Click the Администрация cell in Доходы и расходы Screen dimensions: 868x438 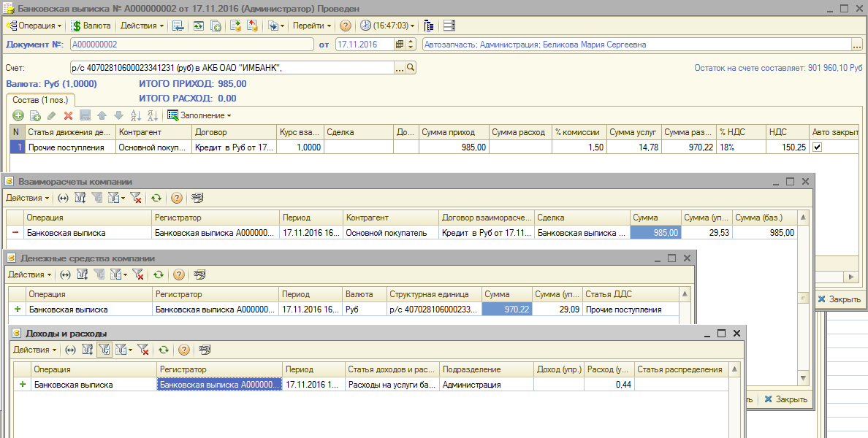[x=487, y=385]
